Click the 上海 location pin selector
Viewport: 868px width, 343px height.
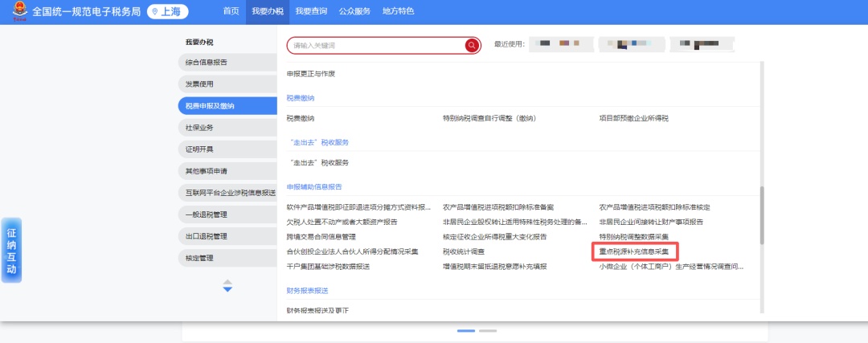[x=167, y=12]
